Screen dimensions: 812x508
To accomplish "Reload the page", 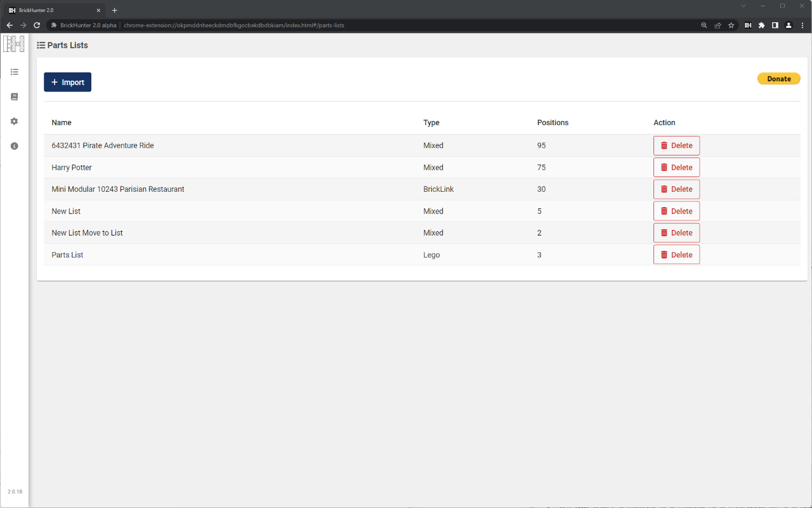I will pyautogui.click(x=37, y=25).
